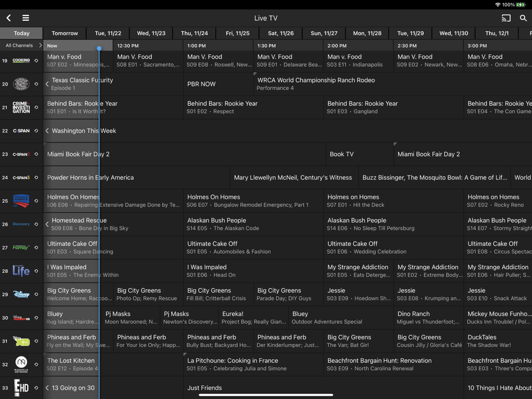Screen dimensions: 532x399
Task: Open WRCA World Championship Ranch Rodeo program
Action: point(393,84)
